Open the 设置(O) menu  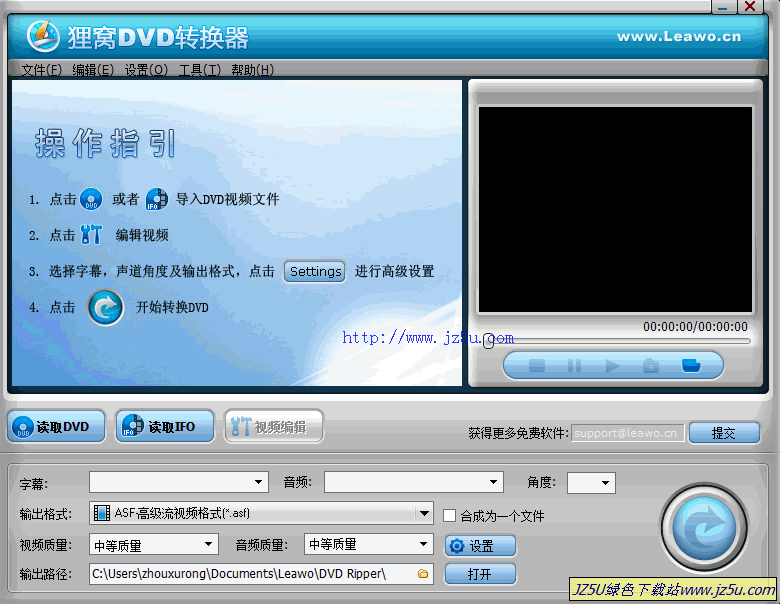146,70
